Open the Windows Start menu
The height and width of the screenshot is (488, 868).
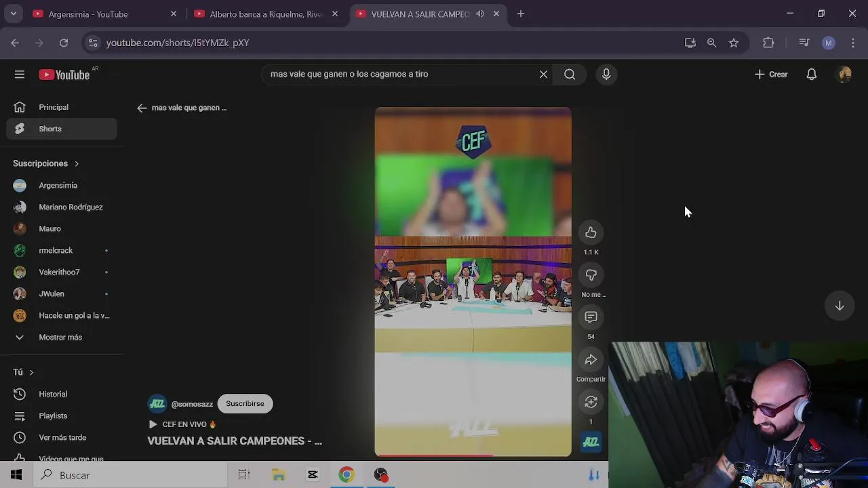coord(16,475)
